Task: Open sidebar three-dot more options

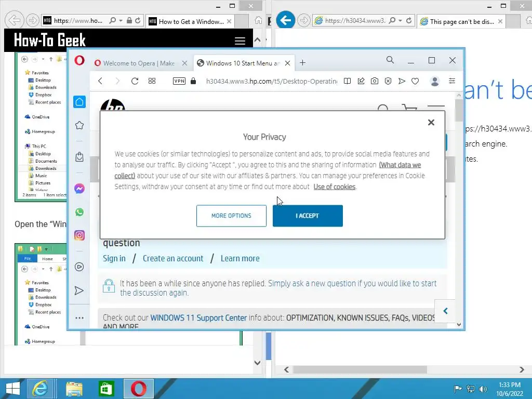Action: pyautogui.click(x=79, y=318)
